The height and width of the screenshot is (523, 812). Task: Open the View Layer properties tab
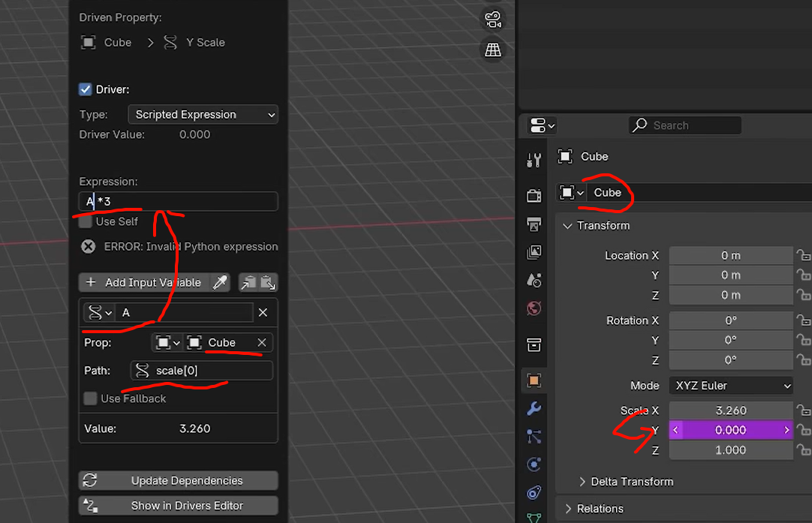[534, 252]
